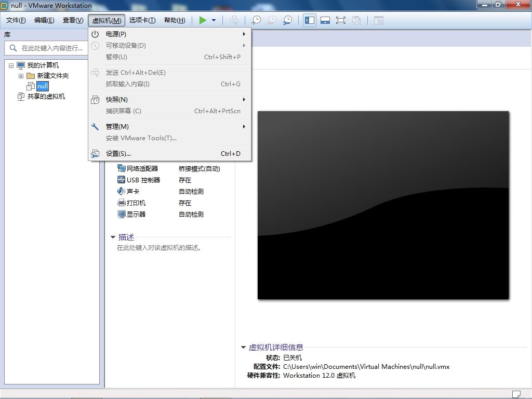Viewport: 532px width, 399px height.
Task: Collapse the 虚拟机详细信息 section triangle
Action: coord(243,347)
